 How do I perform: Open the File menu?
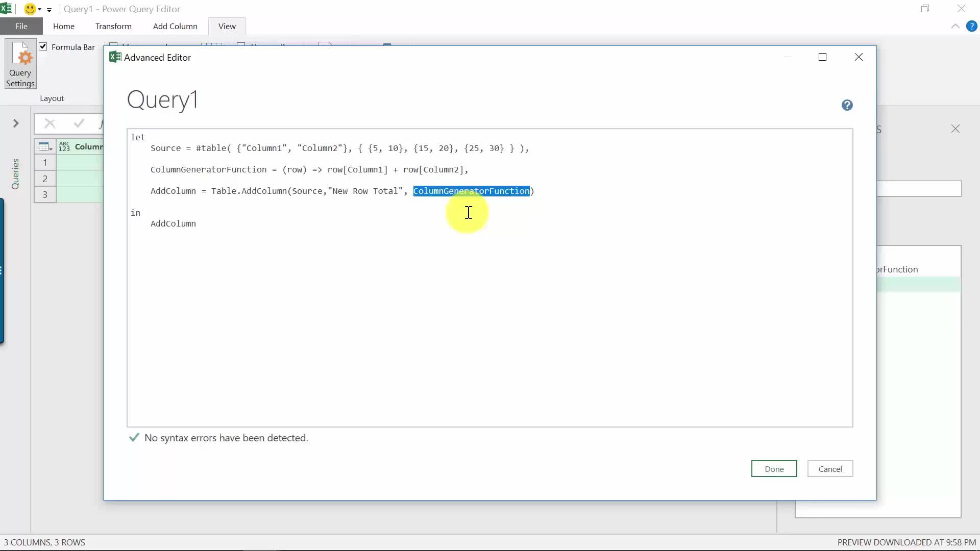21,26
